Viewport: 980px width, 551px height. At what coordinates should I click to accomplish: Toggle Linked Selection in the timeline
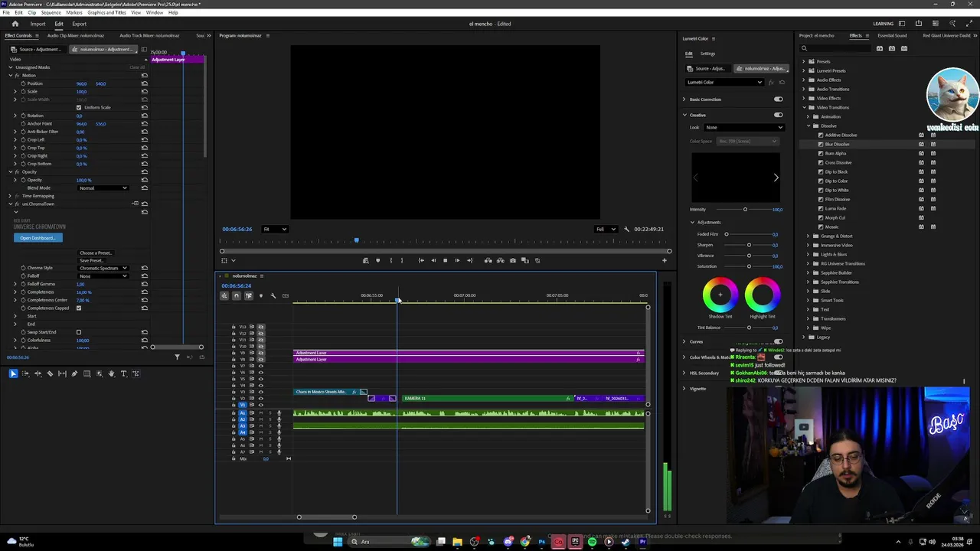point(248,295)
